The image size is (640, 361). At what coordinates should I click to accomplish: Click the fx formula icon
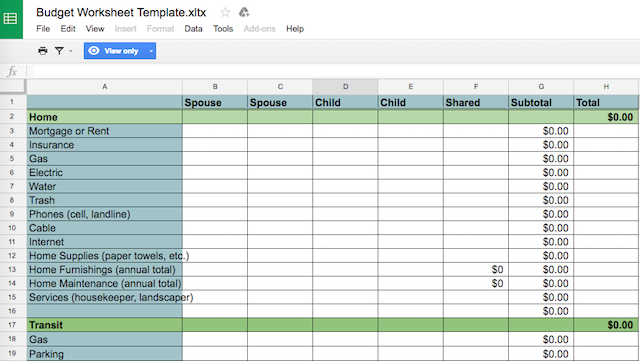[12, 71]
